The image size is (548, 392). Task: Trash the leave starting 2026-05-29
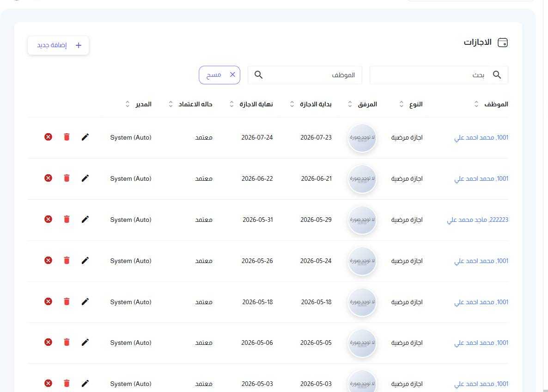(x=67, y=219)
